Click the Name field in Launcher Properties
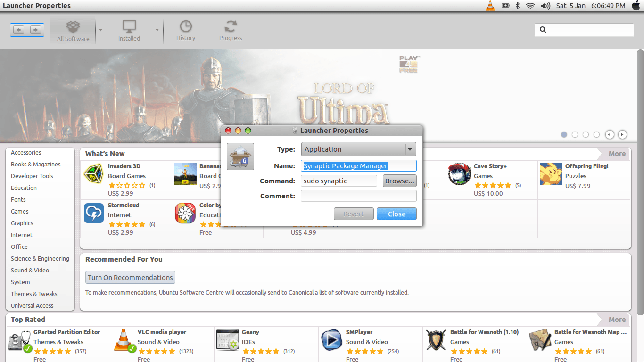 click(x=359, y=166)
